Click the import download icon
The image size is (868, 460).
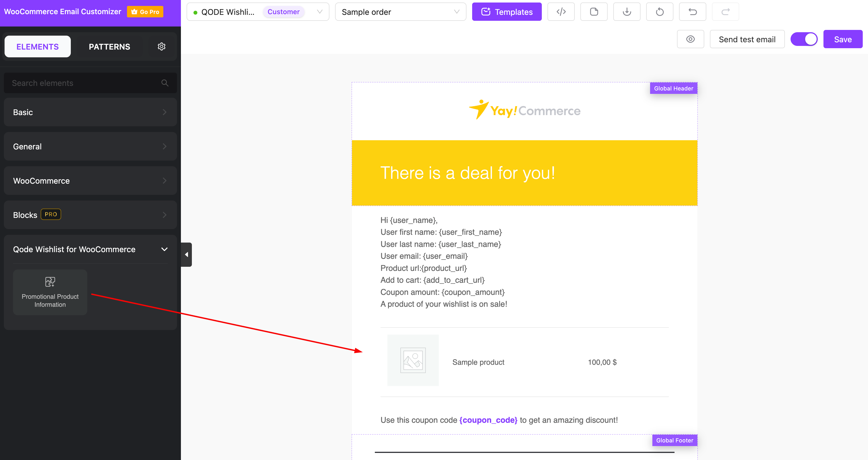(626, 12)
